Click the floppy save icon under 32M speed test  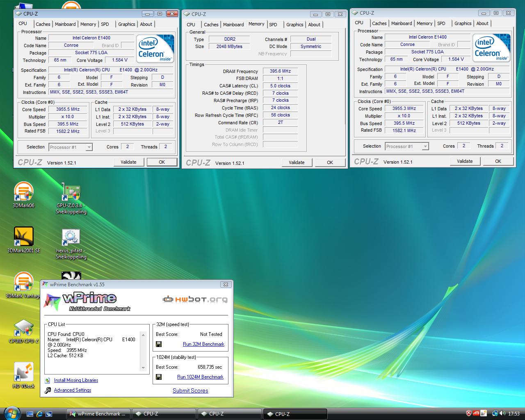click(159, 344)
